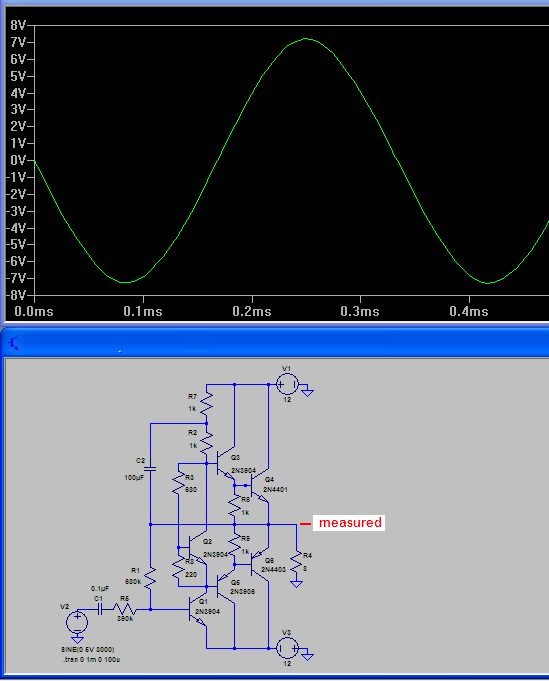Click the Q6 2N4403 transistor
The height and width of the screenshot is (681, 549).
tap(260, 564)
